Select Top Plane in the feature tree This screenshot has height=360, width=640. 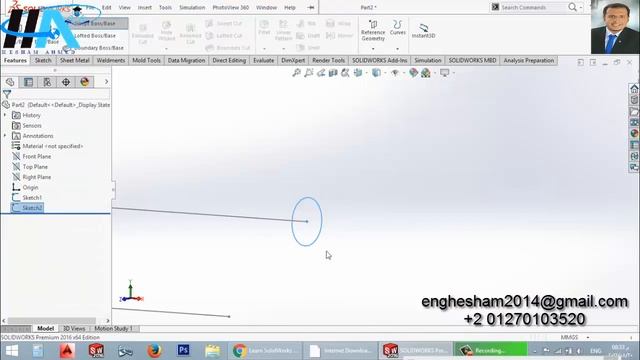pyautogui.click(x=30, y=167)
